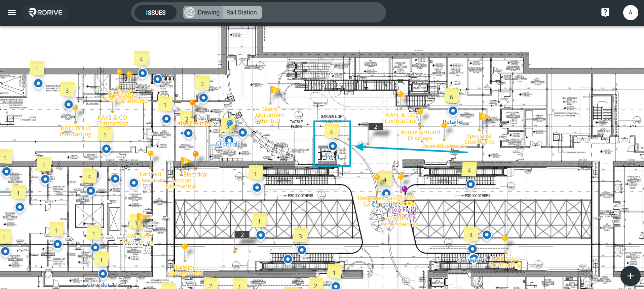Screen dimensions: 644x289
Task: Open the hamburger navigation menu
Action: click(12, 12)
